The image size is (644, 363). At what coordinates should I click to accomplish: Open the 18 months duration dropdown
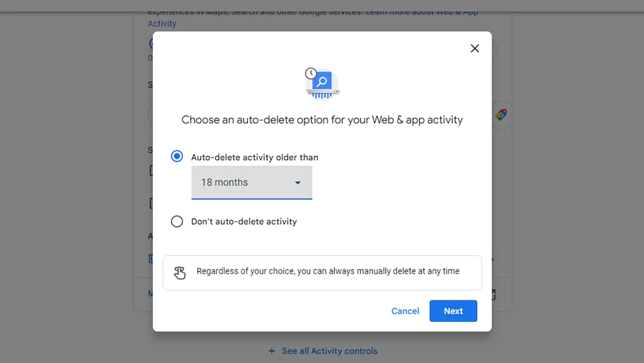[251, 182]
